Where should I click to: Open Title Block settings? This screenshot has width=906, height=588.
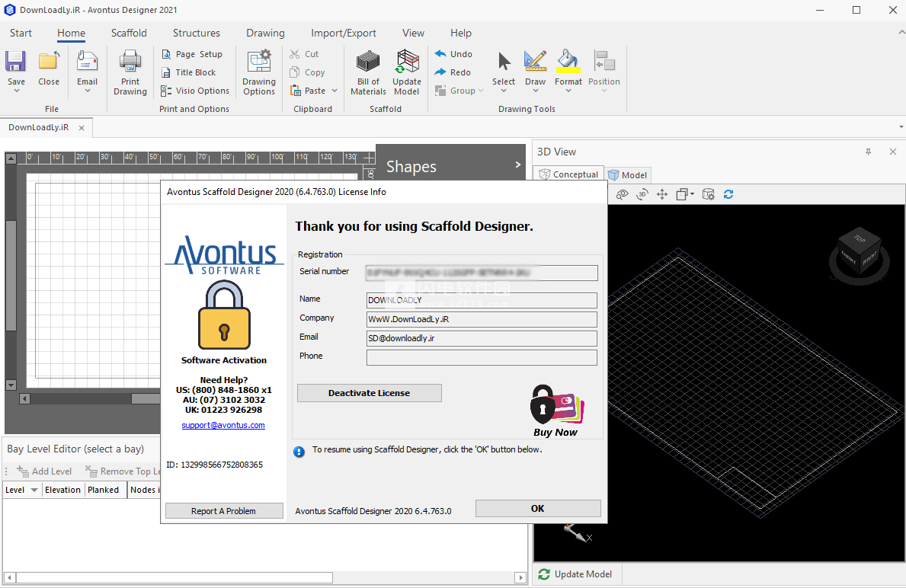[188, 72]
